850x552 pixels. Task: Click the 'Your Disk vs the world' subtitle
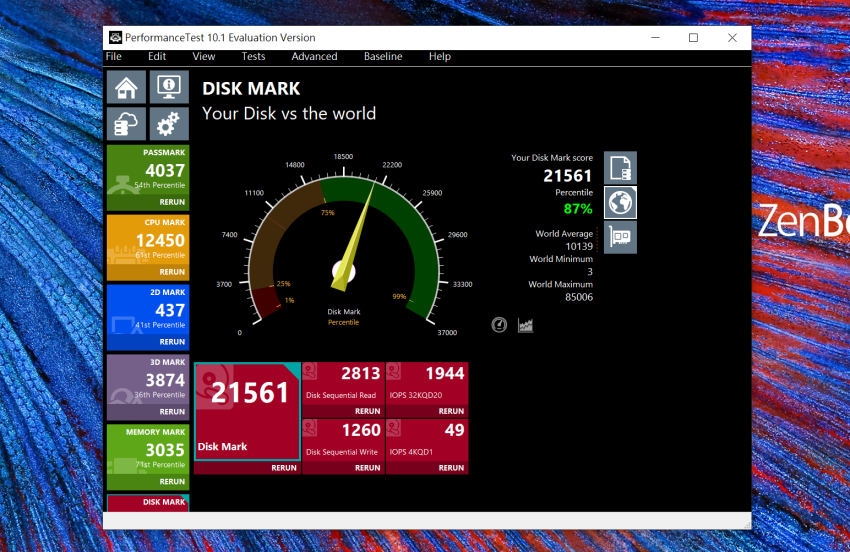[x=289, y=113]
